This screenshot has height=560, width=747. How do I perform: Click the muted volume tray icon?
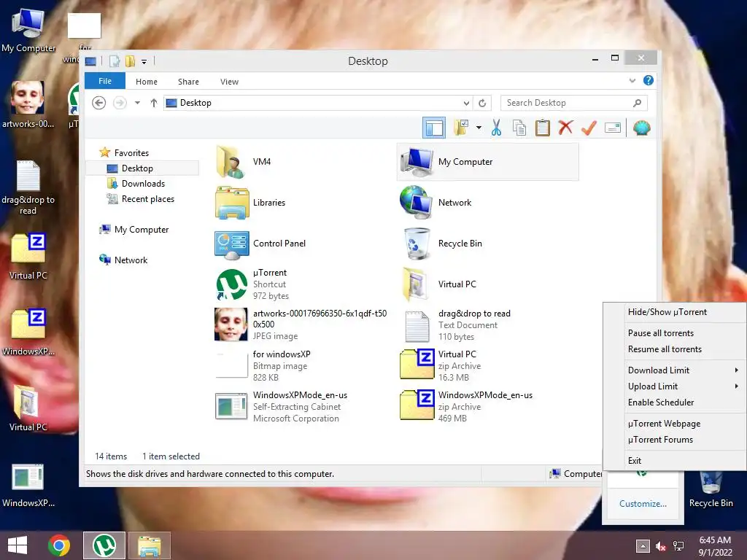click(660, 546)
